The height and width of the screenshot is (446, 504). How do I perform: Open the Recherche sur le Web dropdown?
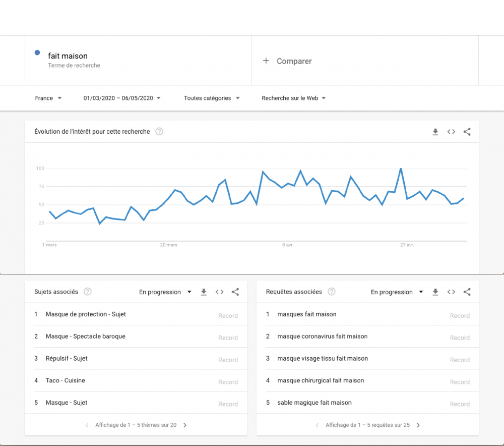(293, 98)
